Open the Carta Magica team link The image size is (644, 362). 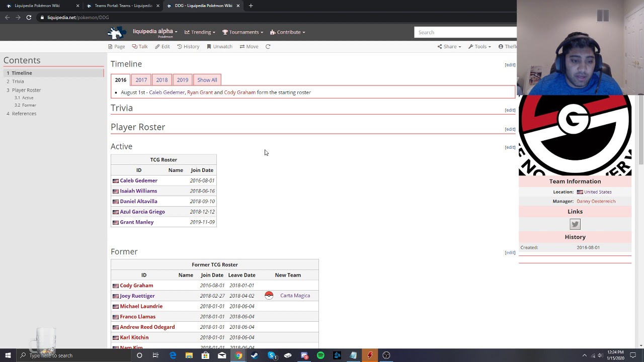(295, 296)
